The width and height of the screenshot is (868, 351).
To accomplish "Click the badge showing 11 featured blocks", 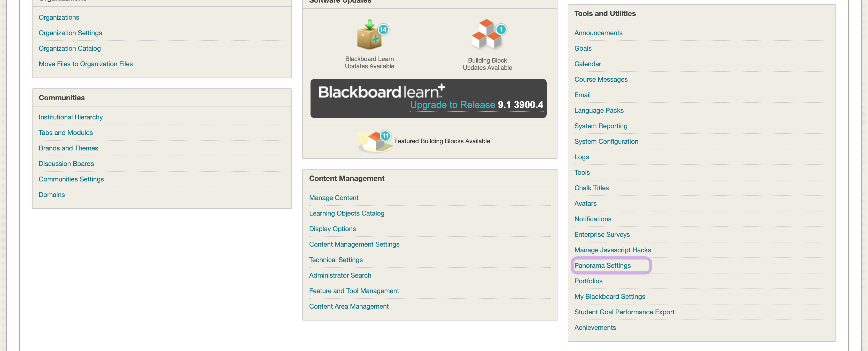I will [385, 136].
